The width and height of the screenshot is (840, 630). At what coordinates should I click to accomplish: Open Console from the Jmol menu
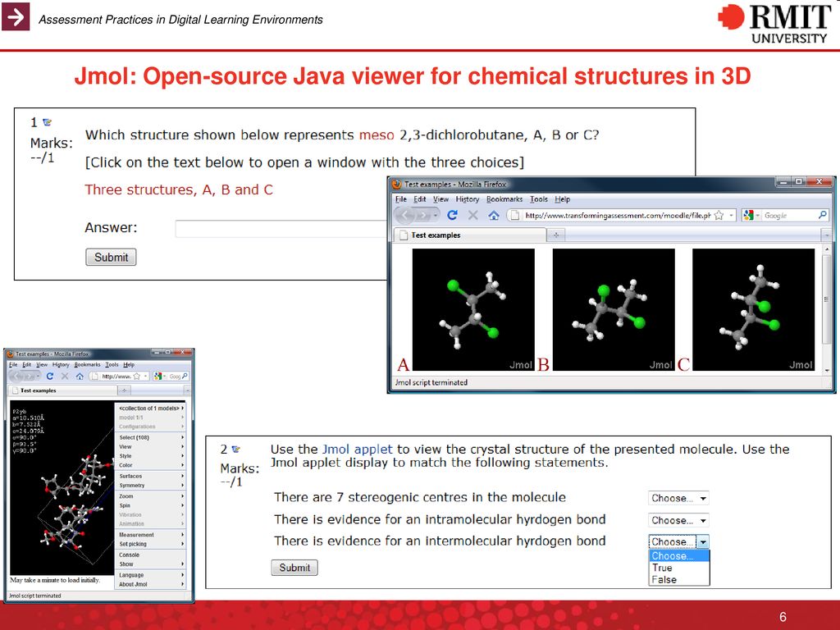(151, 555)
